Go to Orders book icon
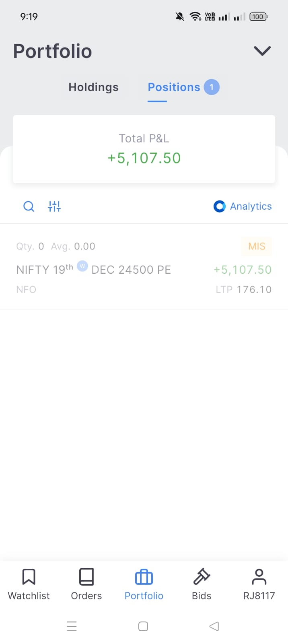The height and width of the screenshot is (644, 288). click(86, 577)
